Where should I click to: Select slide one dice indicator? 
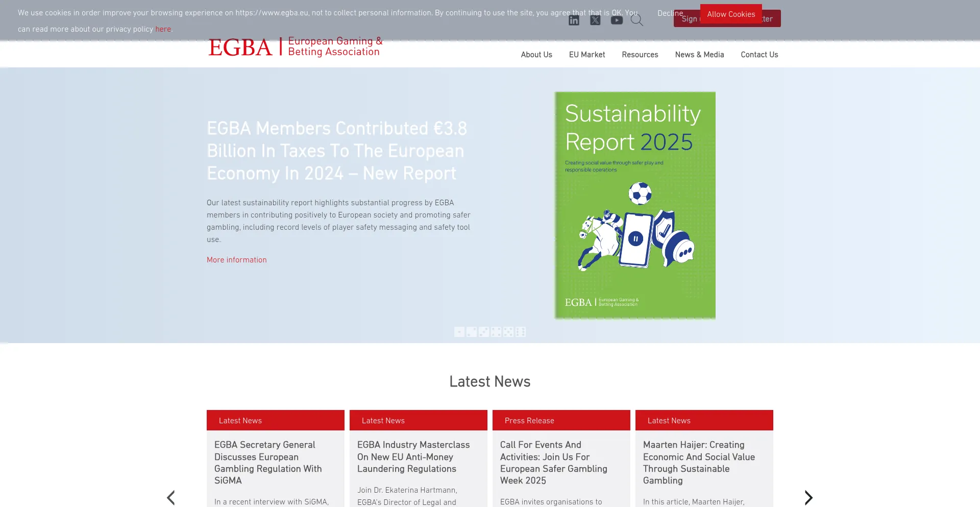tap(459, 332)
